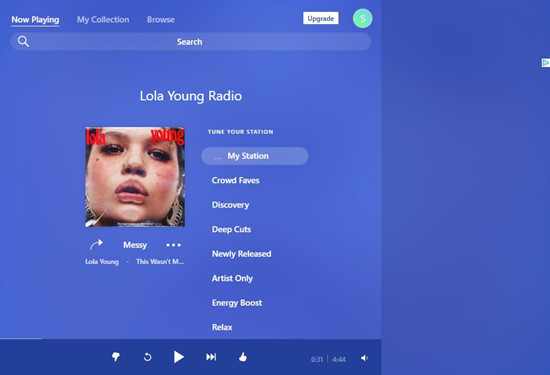
Task: Click the song title Messy
Action: 135,245
